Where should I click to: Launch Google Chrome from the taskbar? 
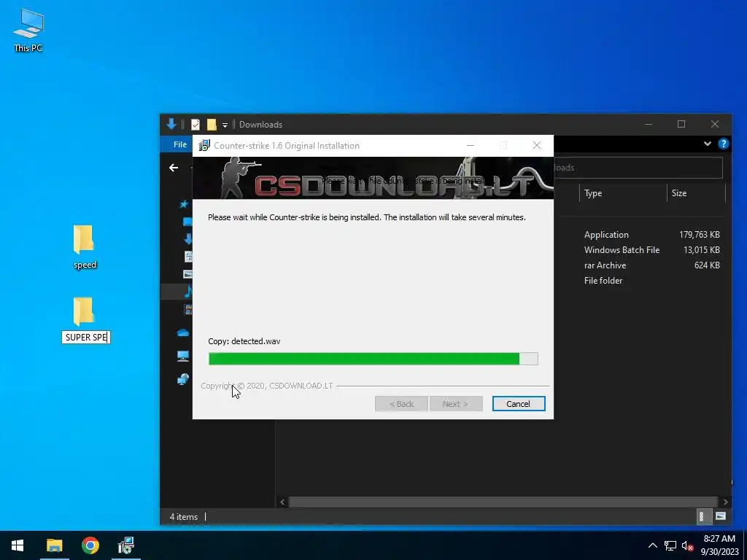coord(90,545)
